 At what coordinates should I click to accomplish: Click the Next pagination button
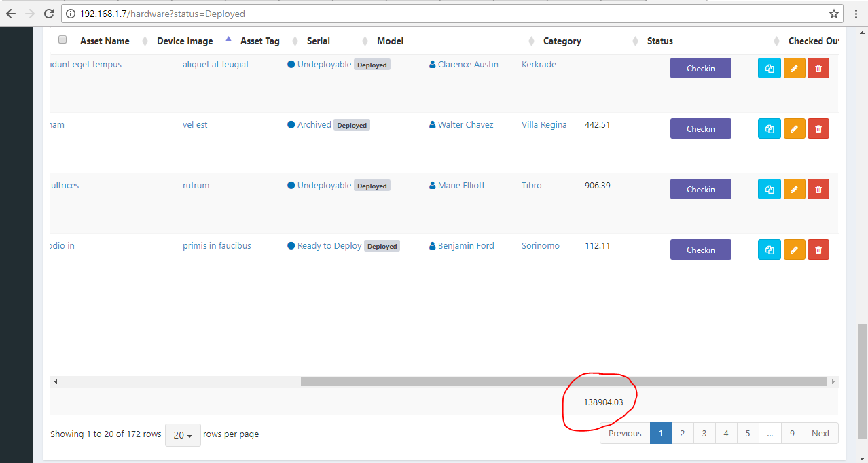click(x=820, y=433)
